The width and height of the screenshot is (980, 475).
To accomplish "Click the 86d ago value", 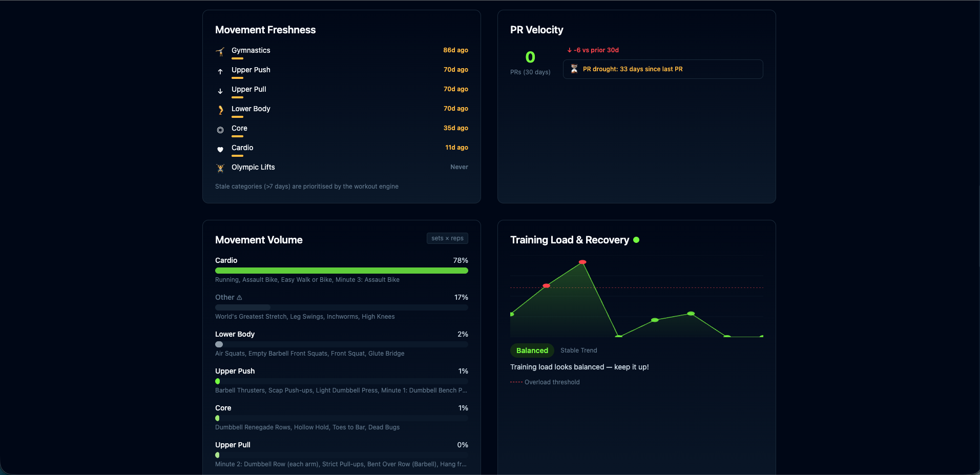I will tap(455, 50).
